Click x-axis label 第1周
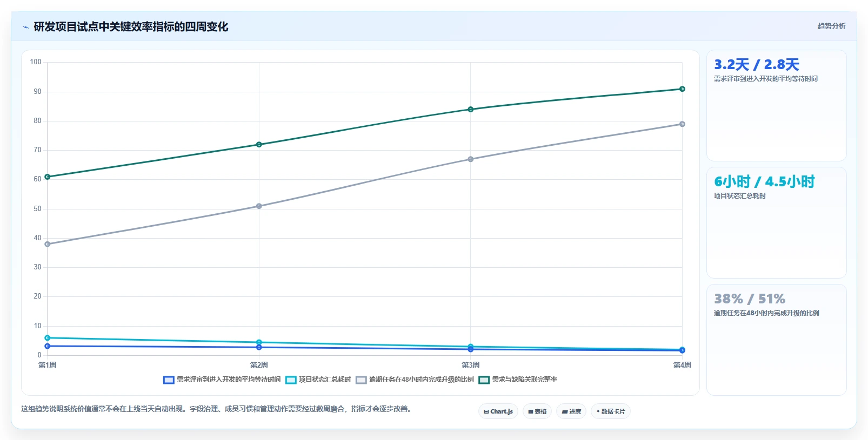868x440 pixels. (48, 365)
